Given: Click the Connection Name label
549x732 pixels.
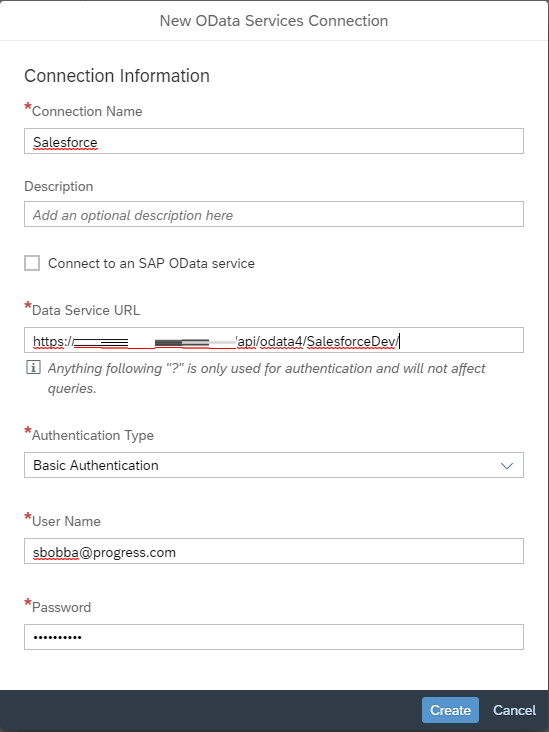Looking at the screenshot, I should [x=87, y=111].
